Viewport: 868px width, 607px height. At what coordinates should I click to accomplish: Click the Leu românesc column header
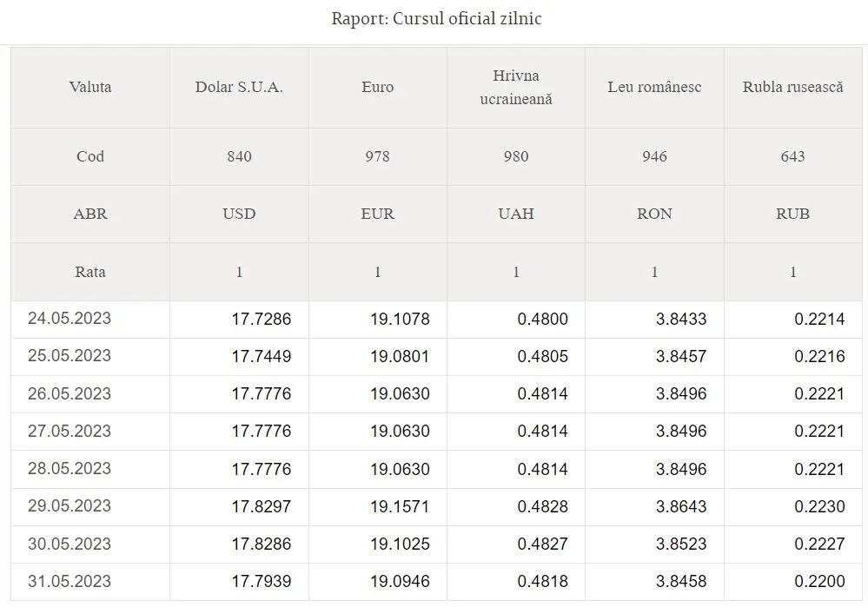pos(654,88)
